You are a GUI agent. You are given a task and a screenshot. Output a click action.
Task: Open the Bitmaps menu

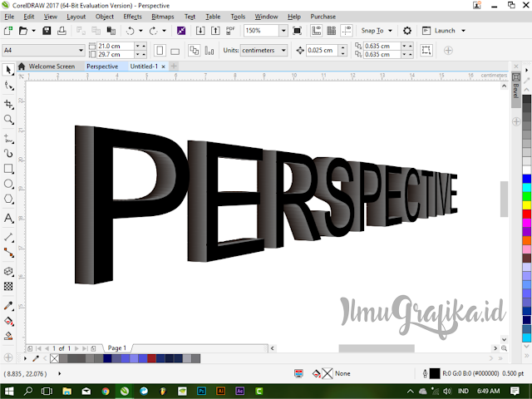[163, 17]
